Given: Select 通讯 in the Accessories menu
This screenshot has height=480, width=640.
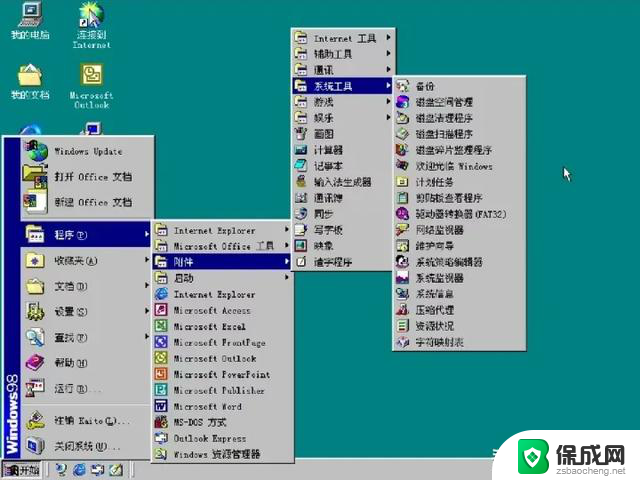Looking at the screenshot, I should click(x=342, y=70).
